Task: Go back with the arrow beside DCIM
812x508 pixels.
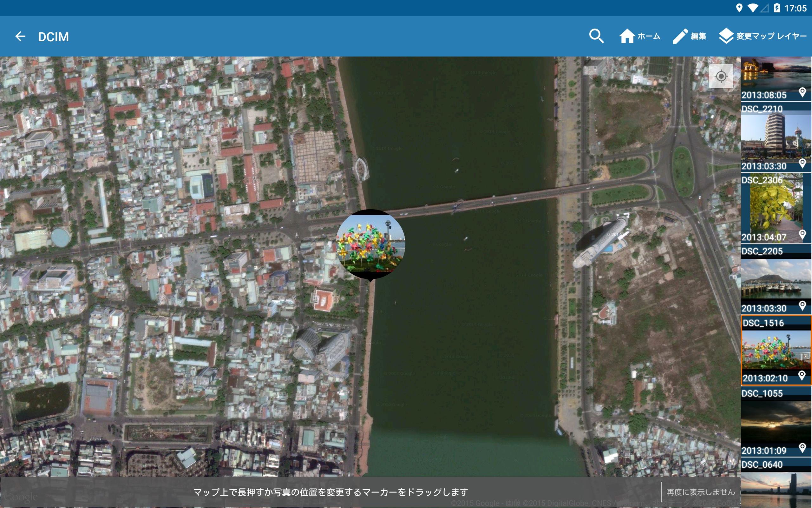Action: (21, 36)
